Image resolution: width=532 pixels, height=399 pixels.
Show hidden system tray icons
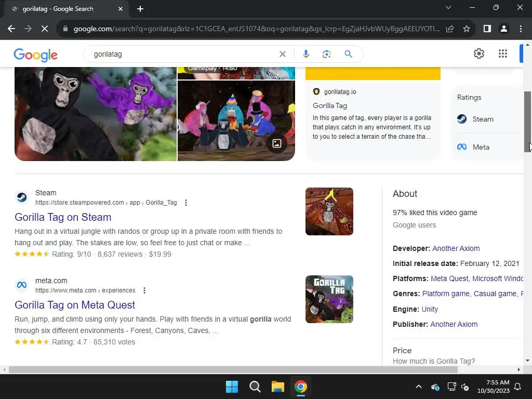coord(419,387)
